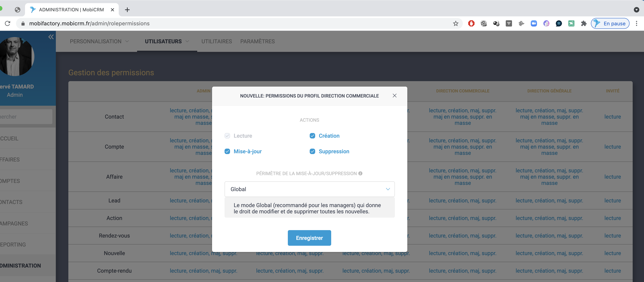The height and width of the screenshot is (282, 644).
Task: Close the permissions dialog
Action: [394, 96]
